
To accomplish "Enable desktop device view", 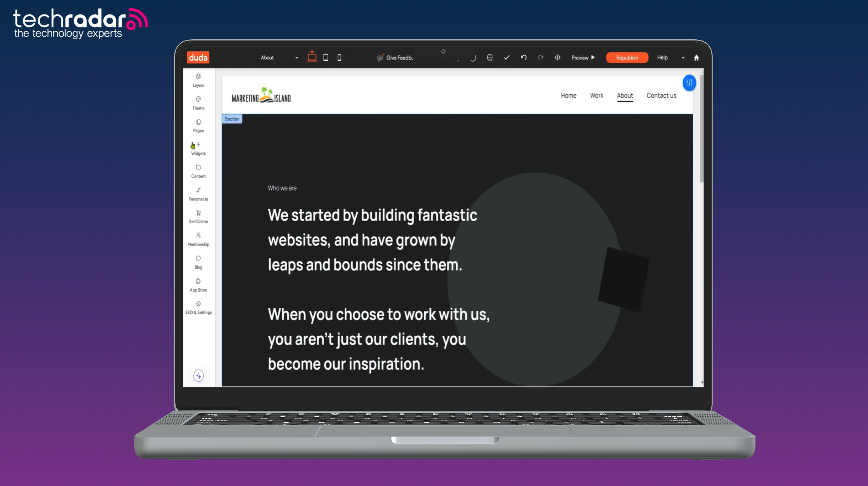I will 312,58.
